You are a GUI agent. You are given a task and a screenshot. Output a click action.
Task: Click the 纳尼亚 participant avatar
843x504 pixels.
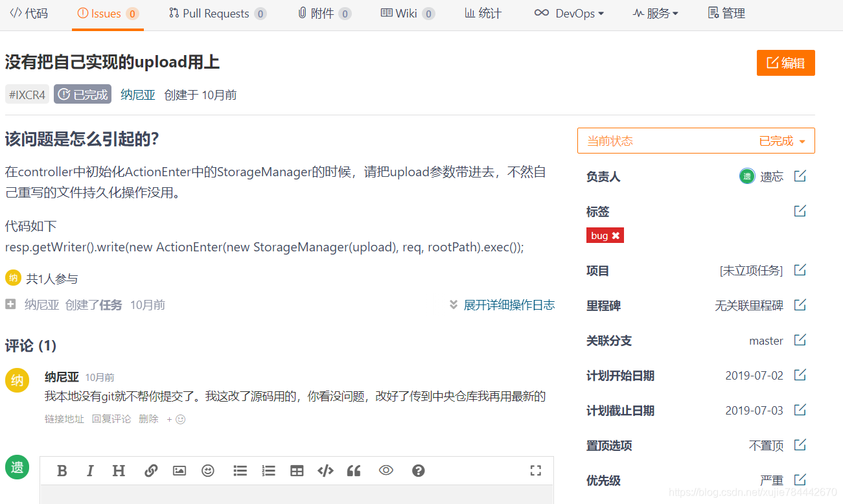[13, 278]
